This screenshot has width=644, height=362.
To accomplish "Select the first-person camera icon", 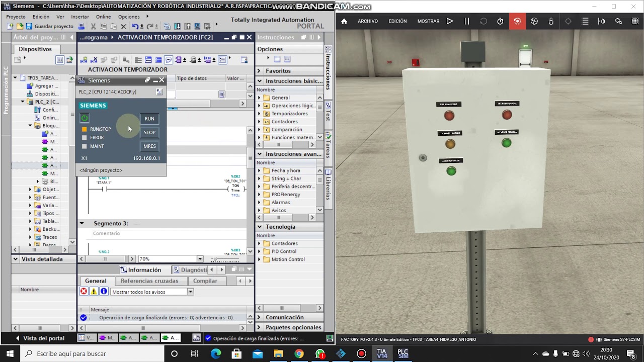I will 551,21.
